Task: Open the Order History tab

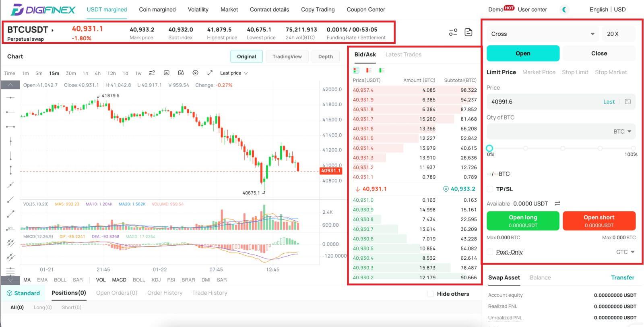Action: [x=165, y=293]
